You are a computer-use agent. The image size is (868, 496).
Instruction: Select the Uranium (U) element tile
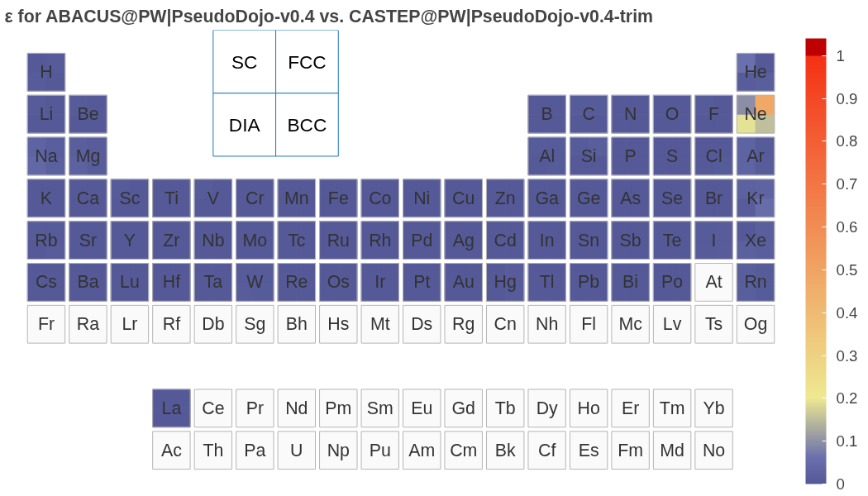tap(296, 451)
